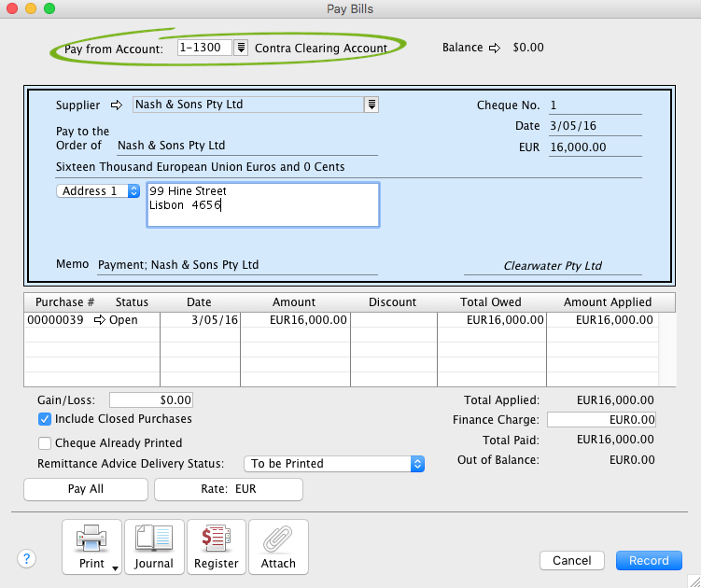Expand the Supplier selection dropdown
The width and height of the screenshot is (701, 588).
click(372, 105)
